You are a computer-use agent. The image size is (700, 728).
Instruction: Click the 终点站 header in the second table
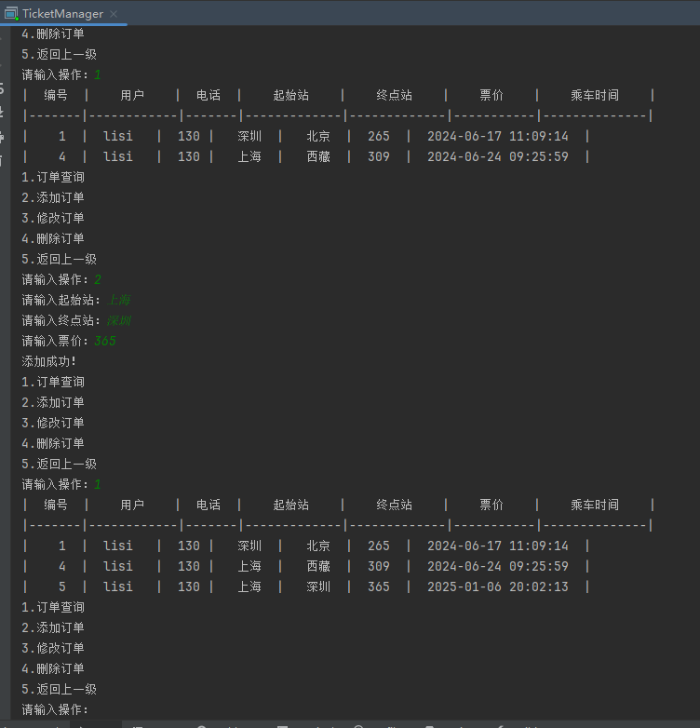click(x=394, y=505)
